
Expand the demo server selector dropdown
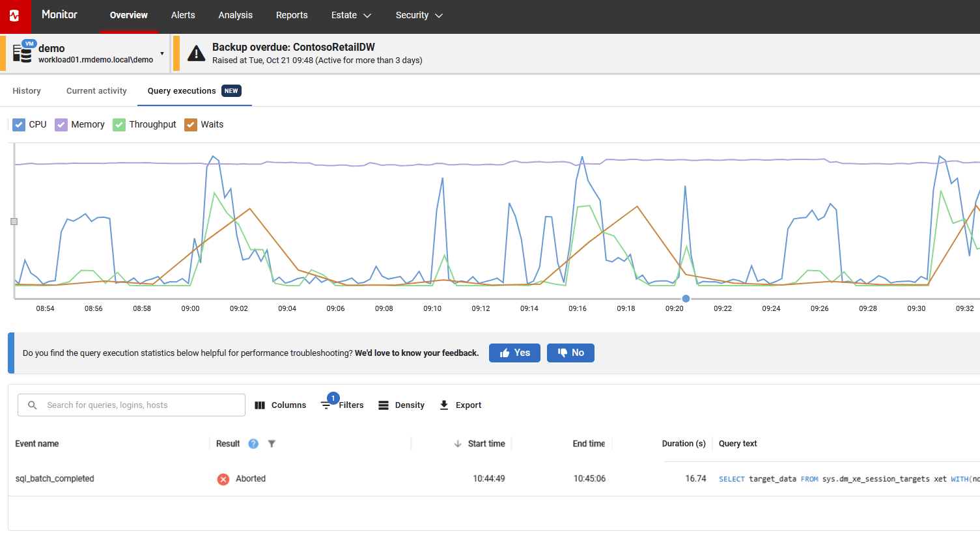point(162,53)
